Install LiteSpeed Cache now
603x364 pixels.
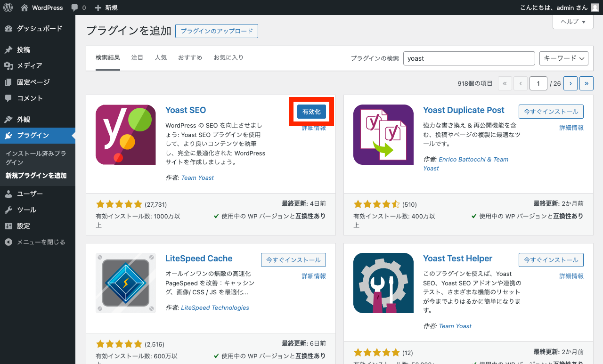(x=293, y=260)
